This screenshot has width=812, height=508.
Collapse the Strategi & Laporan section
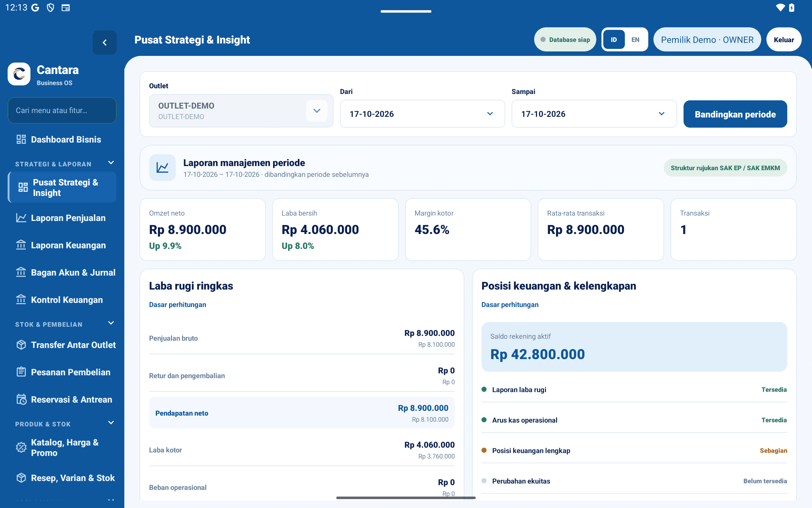point(111,163)
